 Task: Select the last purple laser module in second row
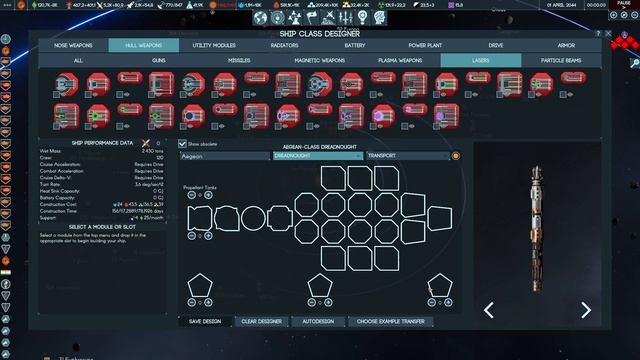(x=447, y=116)
